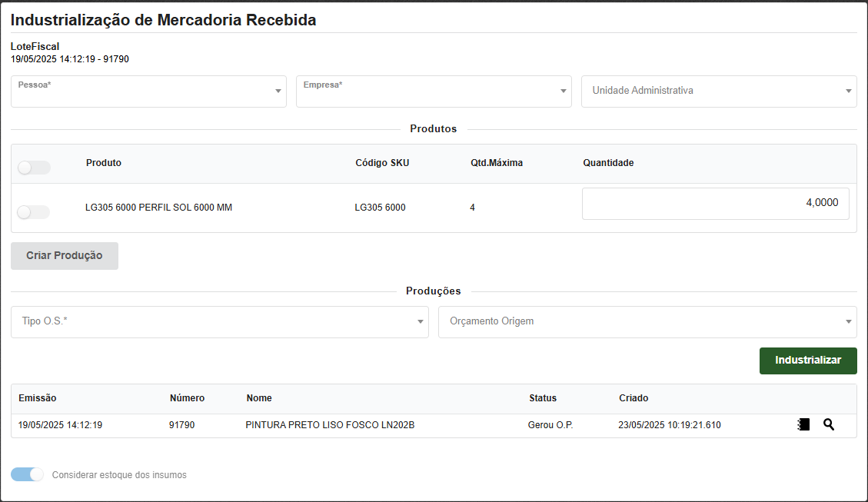
Task: Enable the switch for LG305 6000 PERFIL product
Action: 34,212
